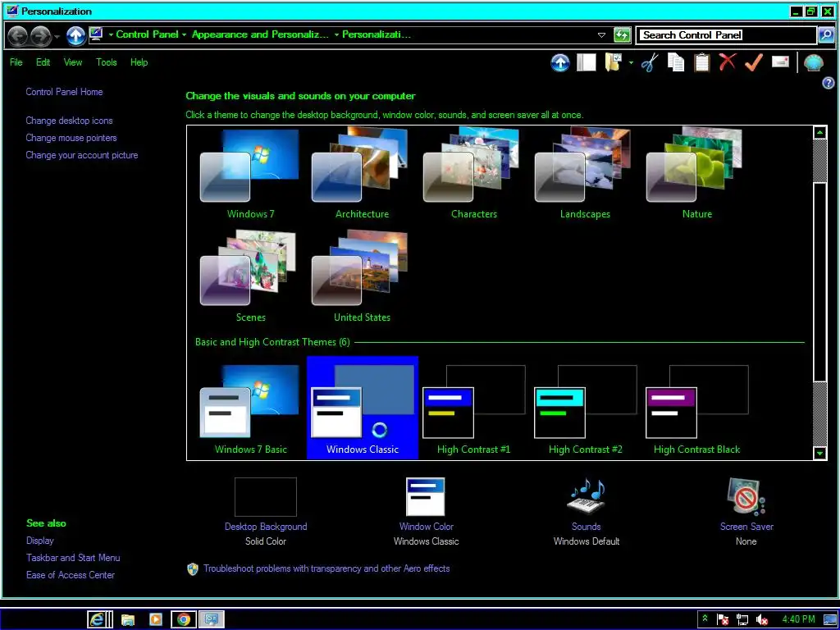This screenshot has height=630, width=840.
Task: Click the muted volume tray icon
Action: coord(762,620)
